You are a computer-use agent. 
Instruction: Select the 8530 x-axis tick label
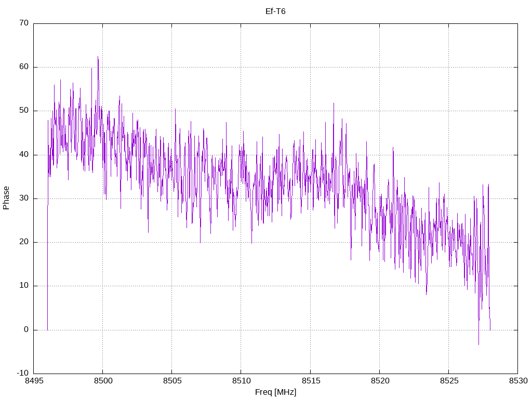tap(518, 381)
